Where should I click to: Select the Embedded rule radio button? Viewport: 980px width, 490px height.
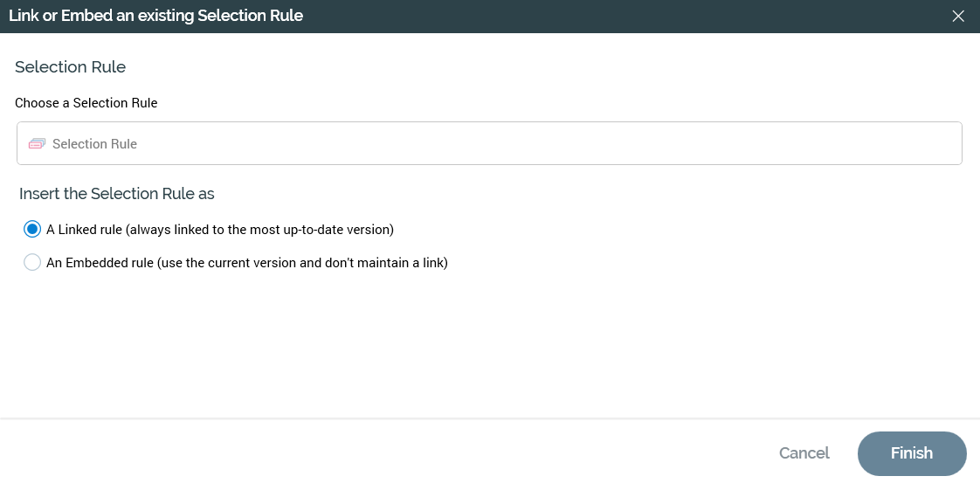32,262
